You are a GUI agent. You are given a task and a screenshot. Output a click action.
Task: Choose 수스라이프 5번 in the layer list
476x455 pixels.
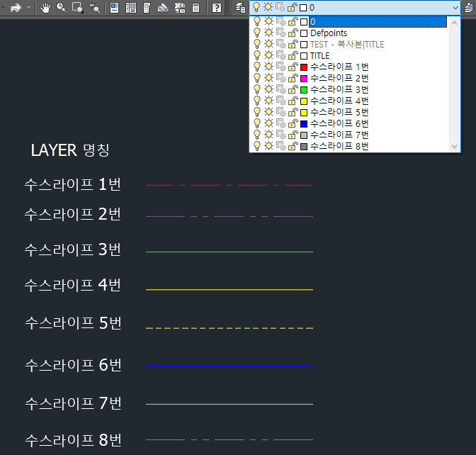tap(339, 113)
